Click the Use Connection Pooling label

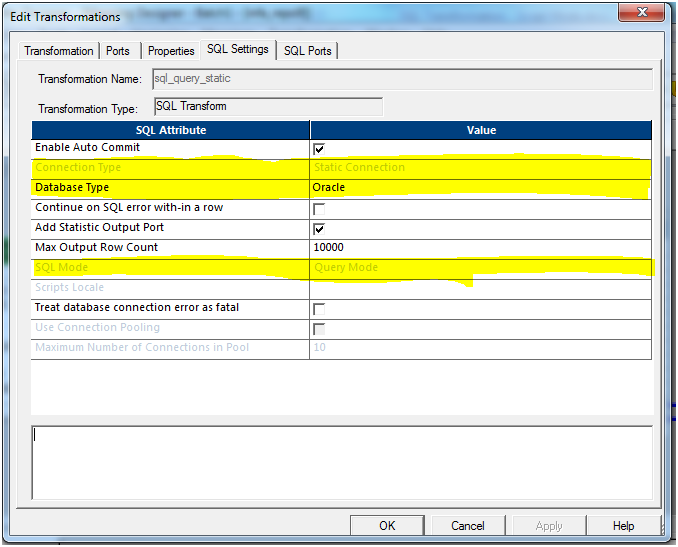pos(97,327)
